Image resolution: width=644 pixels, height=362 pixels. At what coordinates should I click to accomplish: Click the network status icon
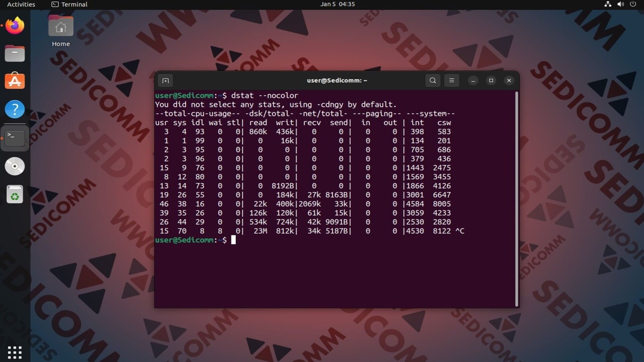pos(607,4)
